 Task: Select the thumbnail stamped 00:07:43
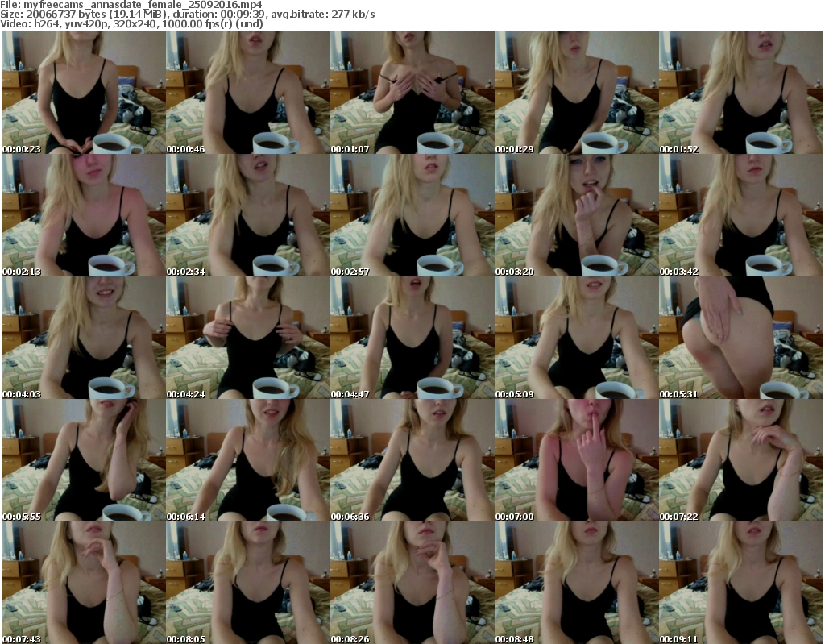tap(84, 583)
